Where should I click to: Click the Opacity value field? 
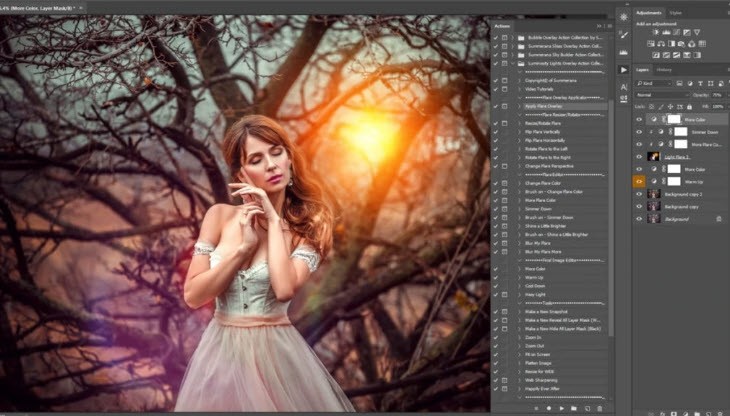718,95
